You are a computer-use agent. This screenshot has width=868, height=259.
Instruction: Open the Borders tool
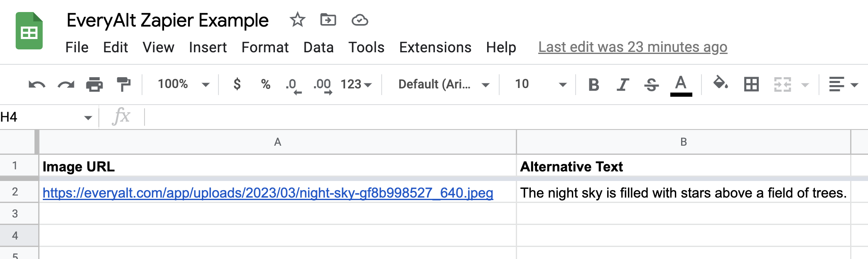coord(751,84)
